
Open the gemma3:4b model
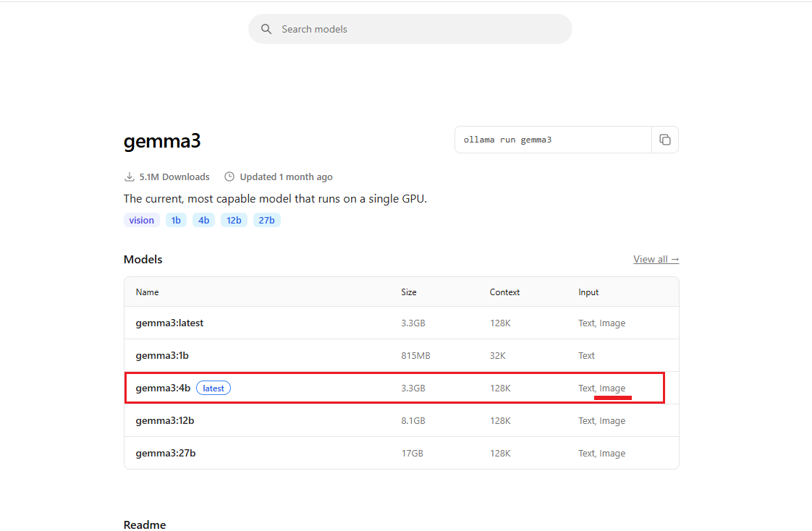click(x=163, y=388)
